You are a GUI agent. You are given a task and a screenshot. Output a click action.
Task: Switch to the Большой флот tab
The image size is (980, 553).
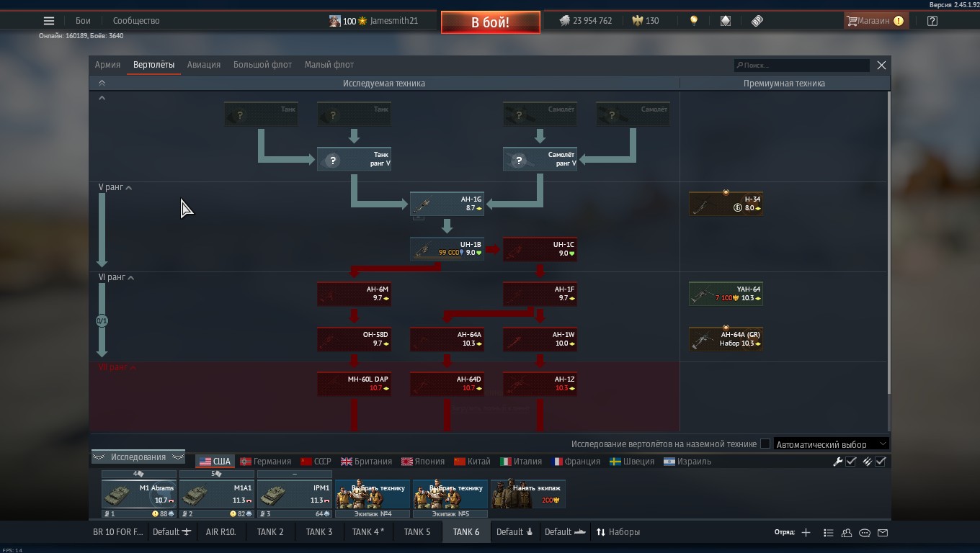[262, 65]
